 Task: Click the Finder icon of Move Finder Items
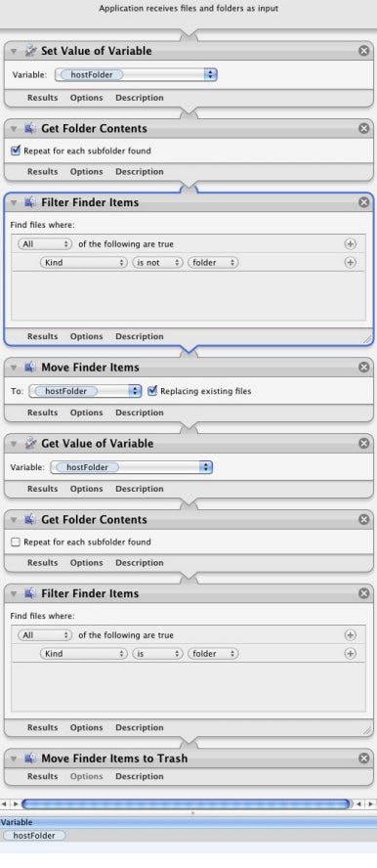click(31, 367)
